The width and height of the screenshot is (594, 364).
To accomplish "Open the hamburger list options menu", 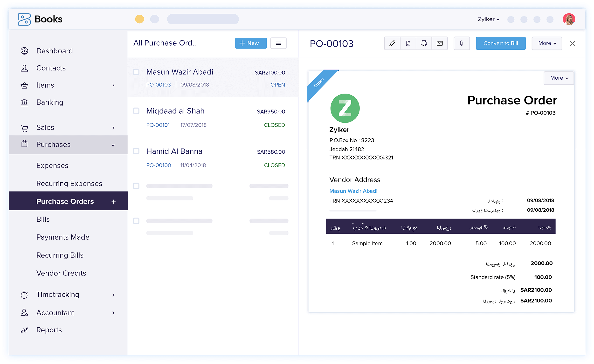I will 278,43.
